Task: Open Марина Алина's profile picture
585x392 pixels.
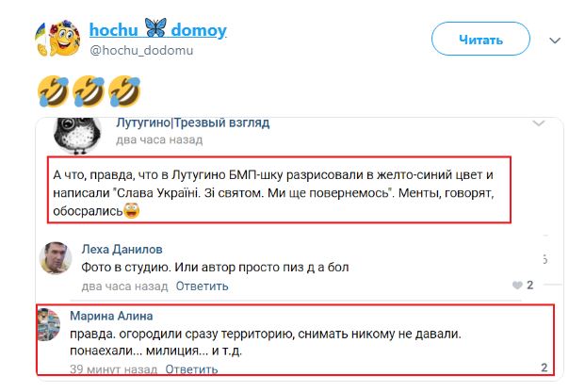Action: pos(48,325)
